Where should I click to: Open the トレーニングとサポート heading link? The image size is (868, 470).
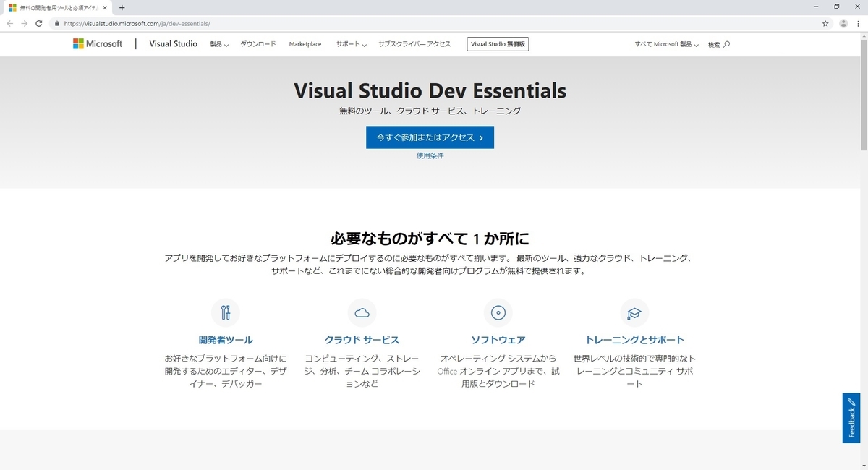(634, 340)
